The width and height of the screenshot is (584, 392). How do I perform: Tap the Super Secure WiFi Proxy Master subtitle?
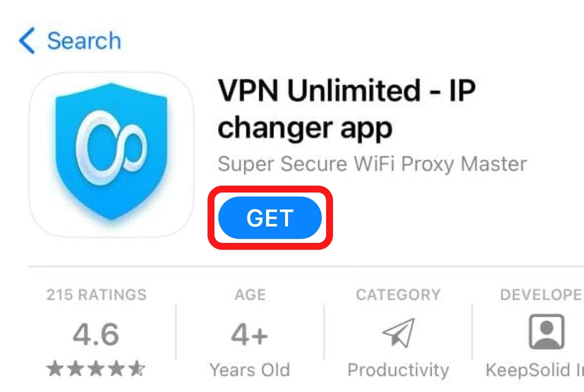pyautogui.click(x=372, y=164)
